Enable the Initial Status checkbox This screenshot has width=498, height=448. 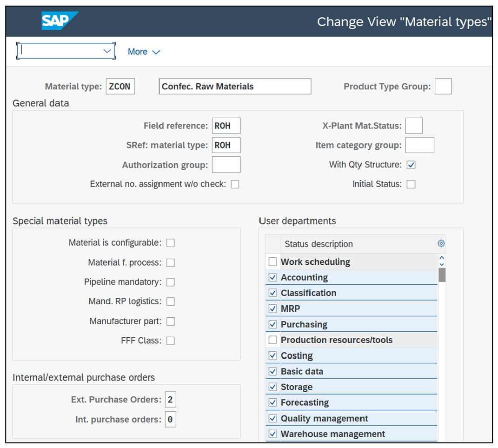tap(411, 184)
